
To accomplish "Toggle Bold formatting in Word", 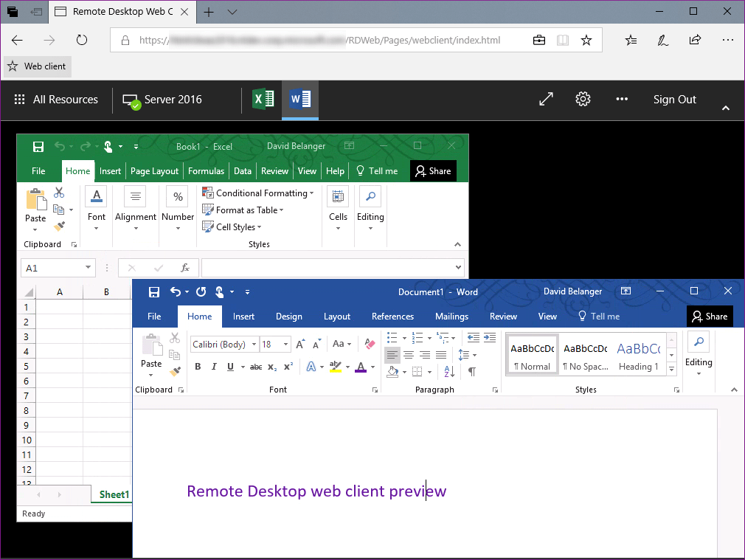I will pyautogui.click(x=198, y=367).
